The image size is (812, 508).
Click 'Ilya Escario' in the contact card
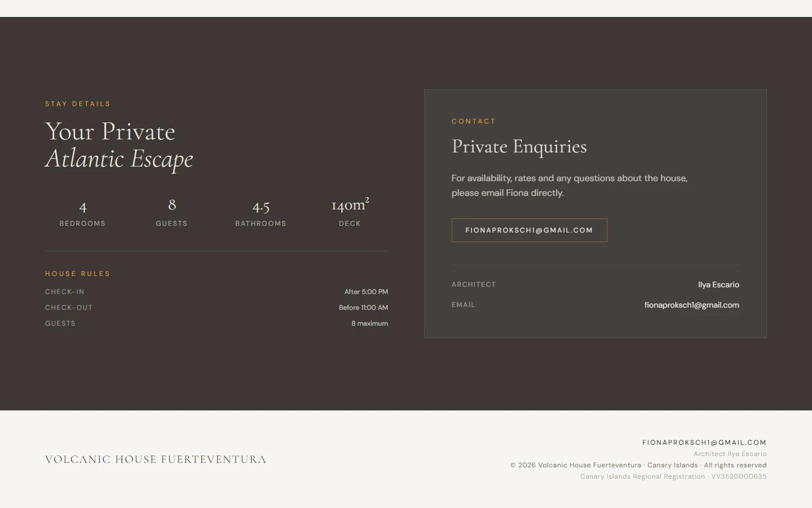click(718, 284)
